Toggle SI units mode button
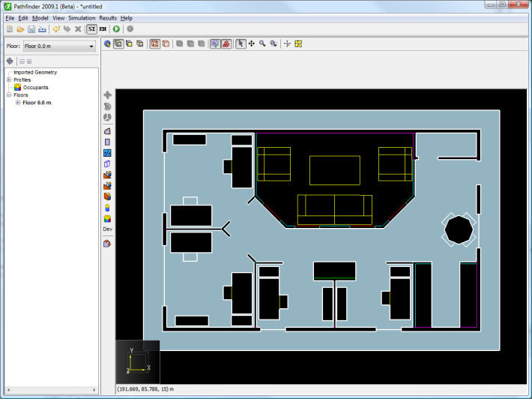Viewport: 532px width, 399px height. [91, 29]
